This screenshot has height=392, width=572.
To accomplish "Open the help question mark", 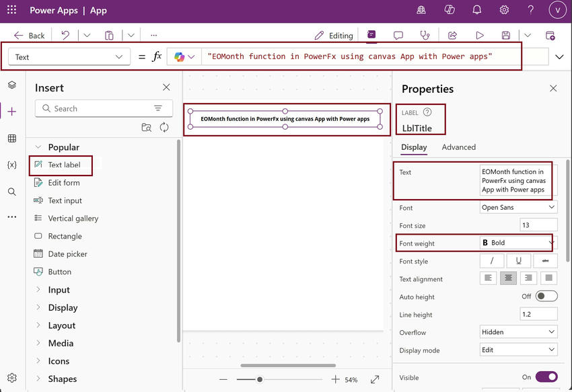I will 531,10.
